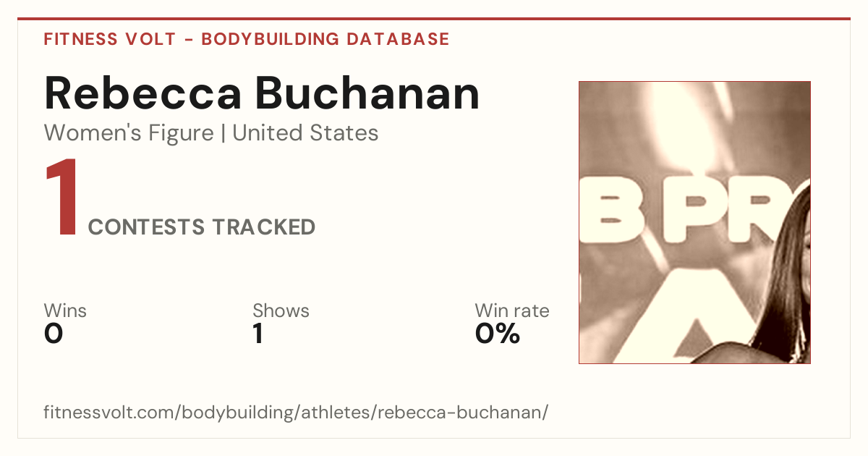Viewport: 868px width, 456px height.
Task: Select the Rebecca Buchanan name title
Action: (x=262, y=93)
